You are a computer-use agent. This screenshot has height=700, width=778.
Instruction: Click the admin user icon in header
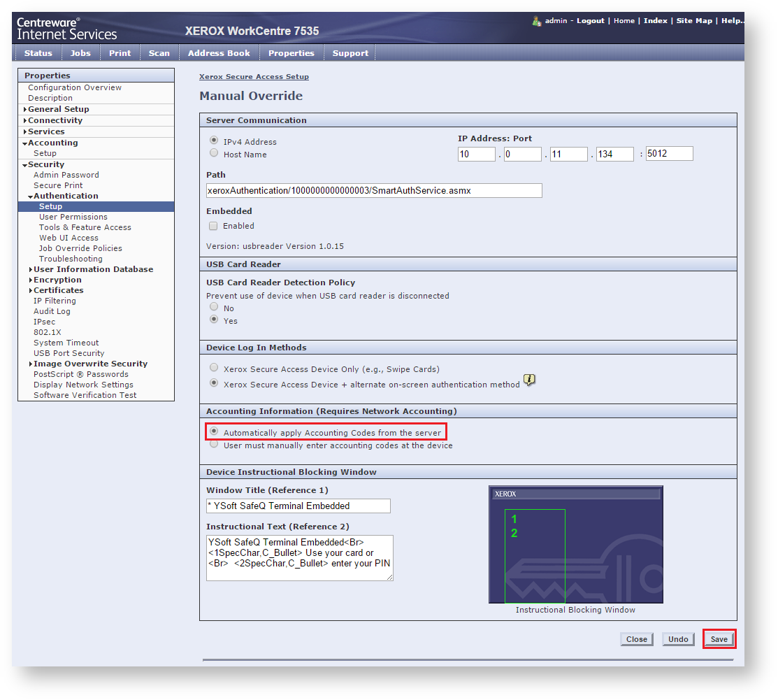pos(536,21)
